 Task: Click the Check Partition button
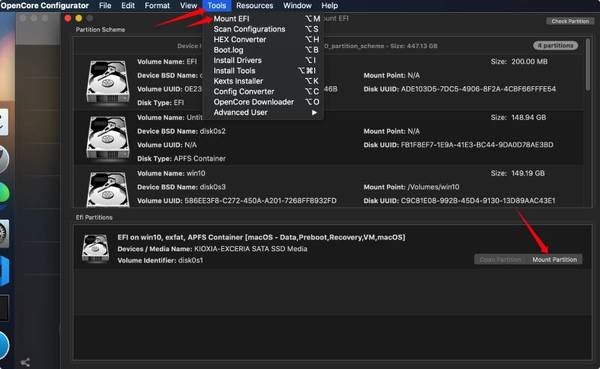pos(570,21)
